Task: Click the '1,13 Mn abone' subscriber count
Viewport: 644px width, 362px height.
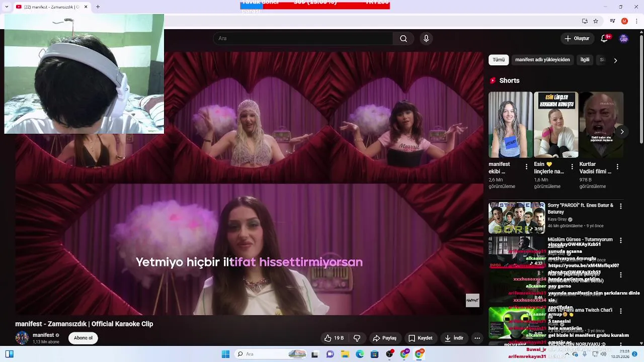Action: pos(46,342)
